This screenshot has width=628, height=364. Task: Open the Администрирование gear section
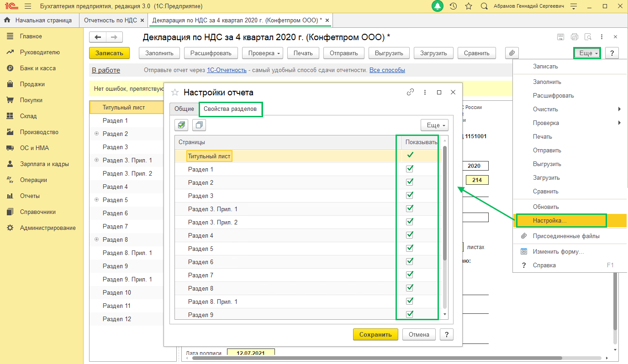(47, 228)
